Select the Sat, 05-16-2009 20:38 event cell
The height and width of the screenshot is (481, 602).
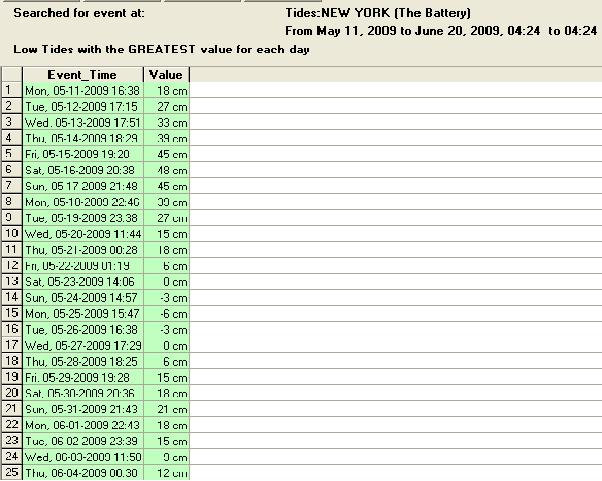(82, 170)
